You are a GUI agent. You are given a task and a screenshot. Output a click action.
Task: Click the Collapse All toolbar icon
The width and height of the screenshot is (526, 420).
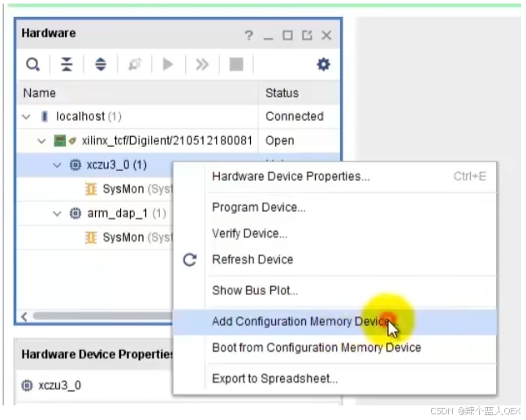67,64
